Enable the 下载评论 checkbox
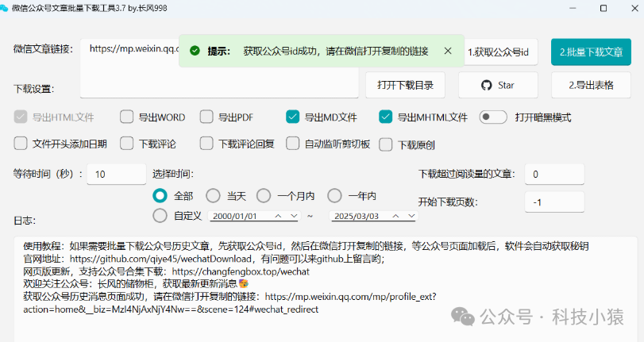Image resolution: width=644 pixels, height=342 pixels. coord(126,144)
